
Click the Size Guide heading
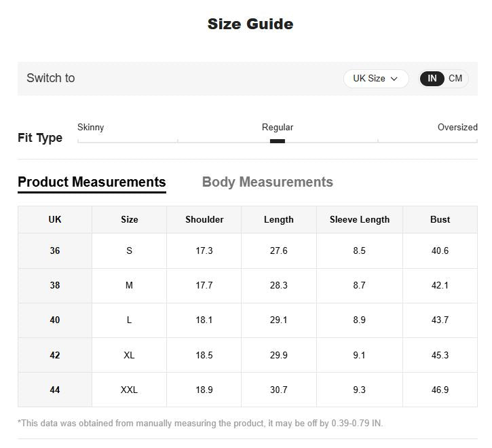[250, 24]
